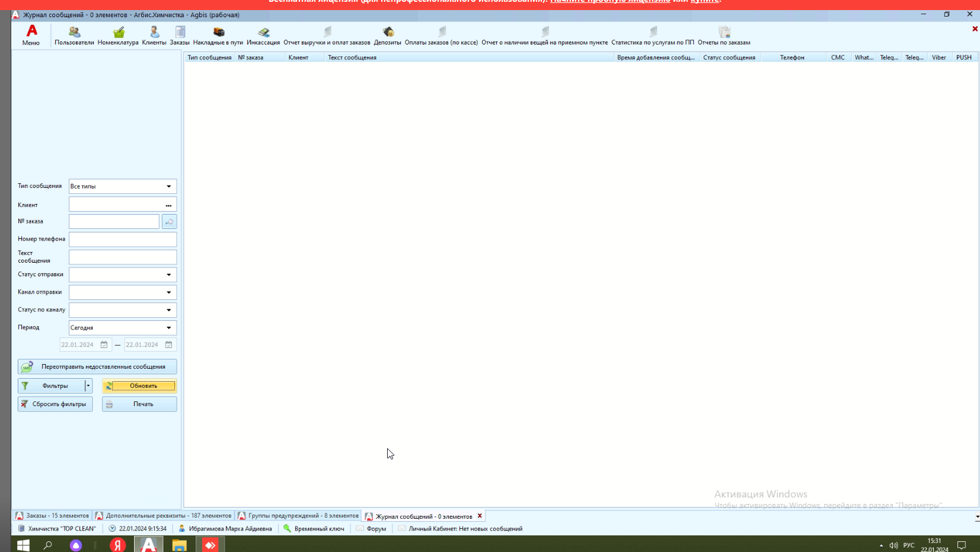This screenshot has width=980, height=552.
Task: Close the Журнал сообщений tab
Action: click(480, 516)
